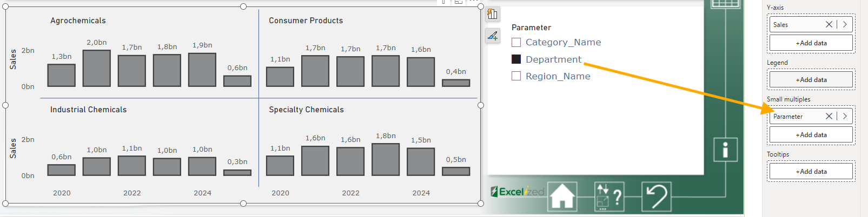868x217 pixels.
Task: Click the Specialty Chemicals chart title
Action: pos(307,110)
